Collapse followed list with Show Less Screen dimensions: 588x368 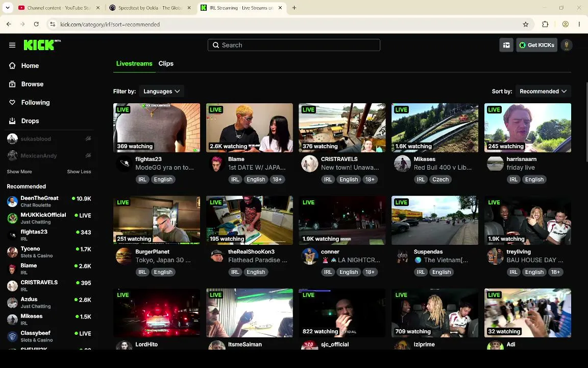tap(79, 172)
